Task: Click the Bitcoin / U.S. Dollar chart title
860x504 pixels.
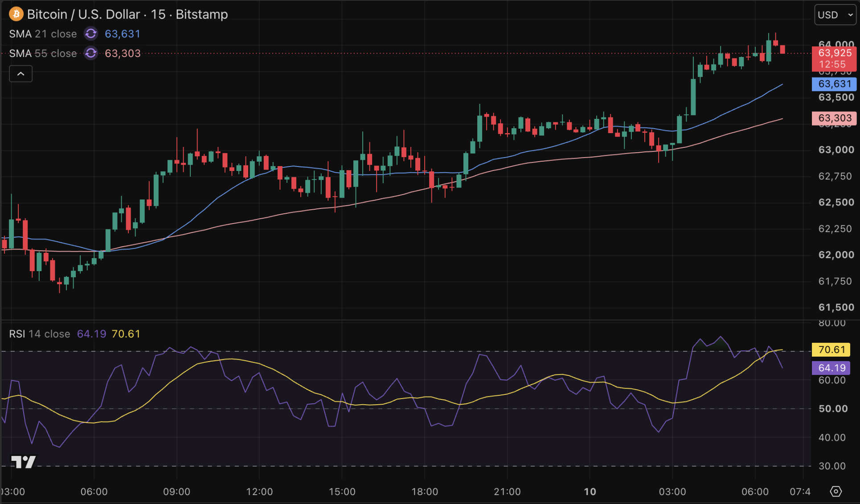Action: coord(127,14)
